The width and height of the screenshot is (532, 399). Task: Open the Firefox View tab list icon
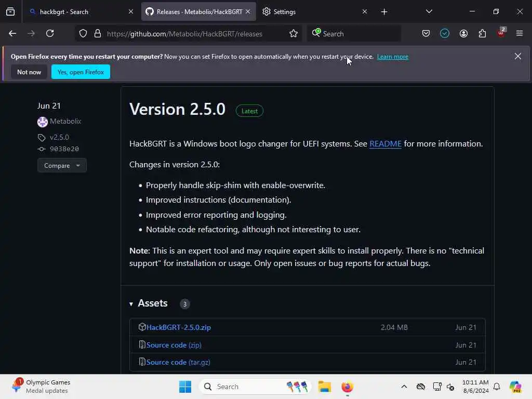[x=10, y=11]
